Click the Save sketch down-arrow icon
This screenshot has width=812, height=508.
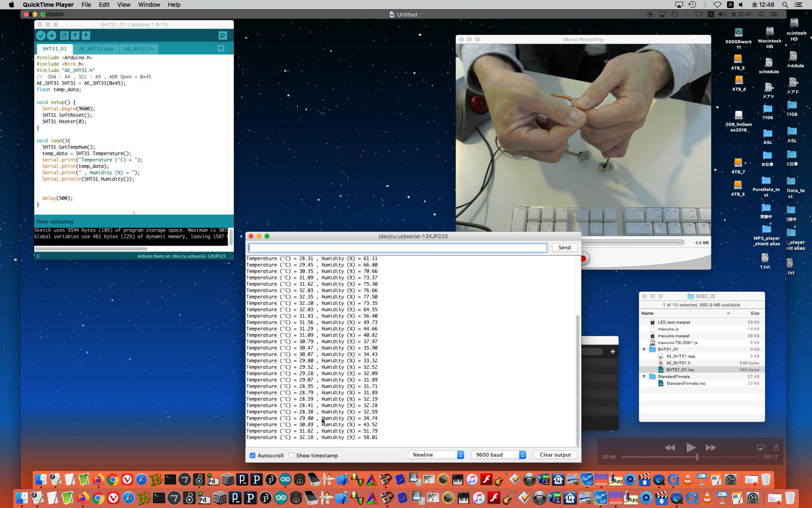click(86, 36)
